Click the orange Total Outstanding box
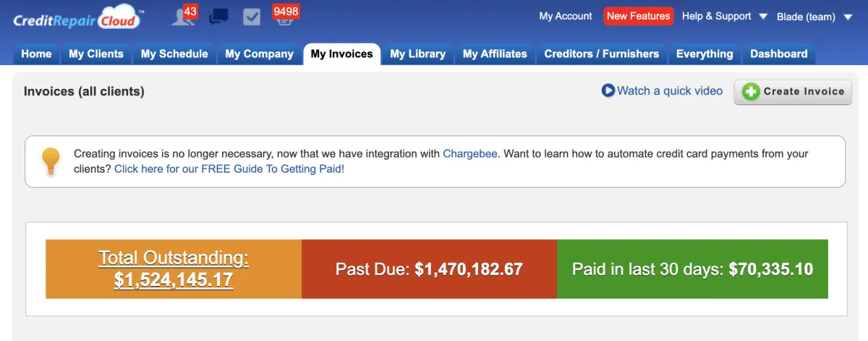This screenshot has height=341, width=868. coord(174,269)
